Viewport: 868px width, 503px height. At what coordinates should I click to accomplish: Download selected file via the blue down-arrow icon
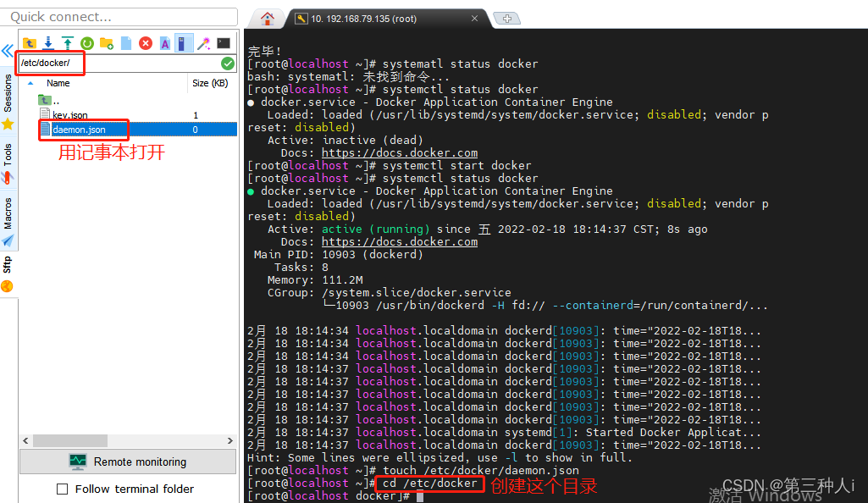point(48,43)
